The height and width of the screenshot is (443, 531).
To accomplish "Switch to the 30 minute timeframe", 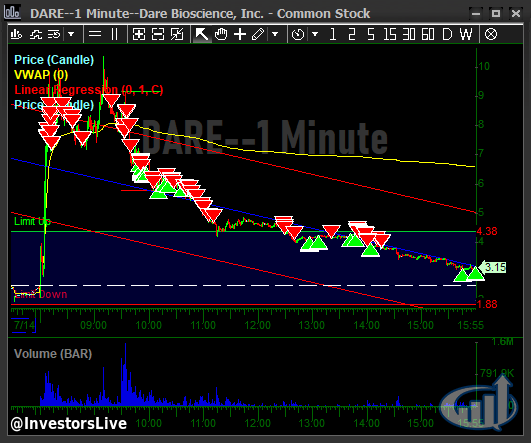I will (x=409, y=34).
